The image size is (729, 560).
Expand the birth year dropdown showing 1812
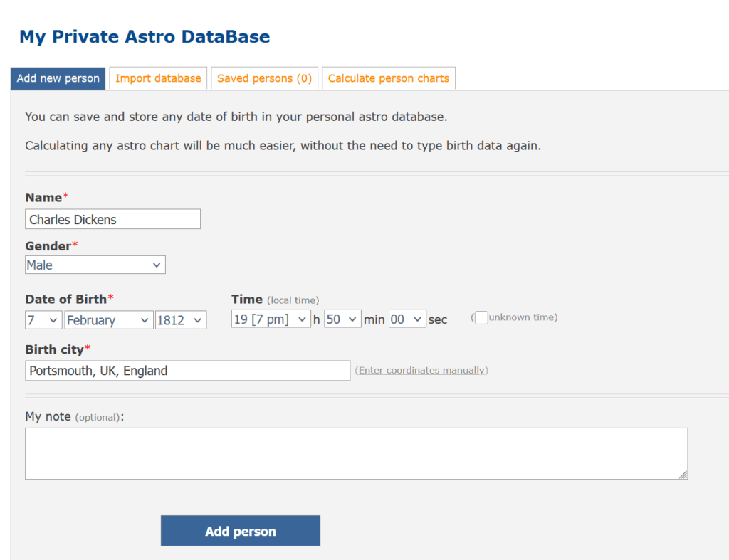181,320
